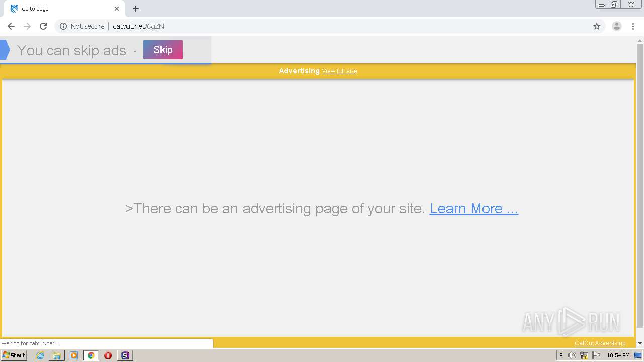The image size is (644, 362).
Task: Open the Windows Start menu
Action: tap(14, 355)
